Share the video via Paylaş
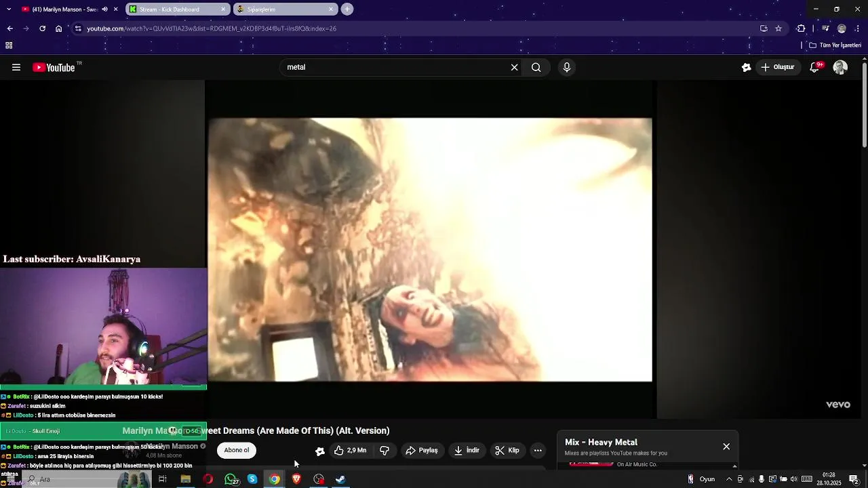 pyautogui.click(x=422, y=450)
